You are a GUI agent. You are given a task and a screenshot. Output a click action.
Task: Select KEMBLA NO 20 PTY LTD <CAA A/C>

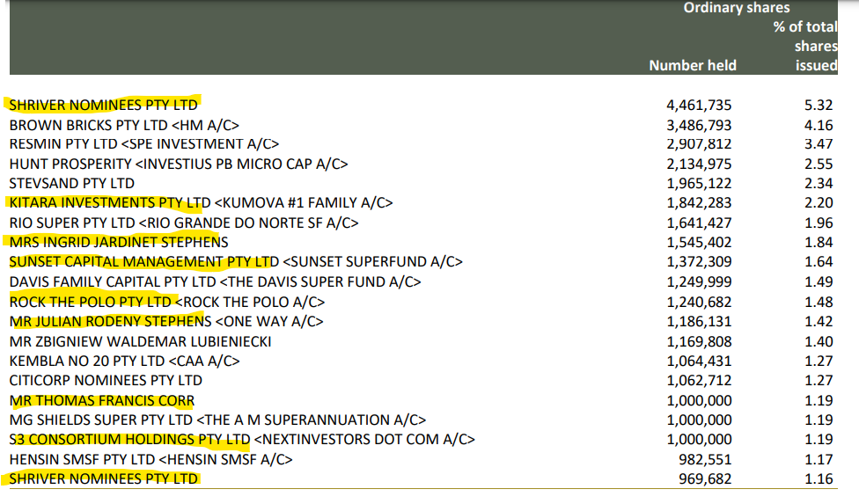pos(124,362)
